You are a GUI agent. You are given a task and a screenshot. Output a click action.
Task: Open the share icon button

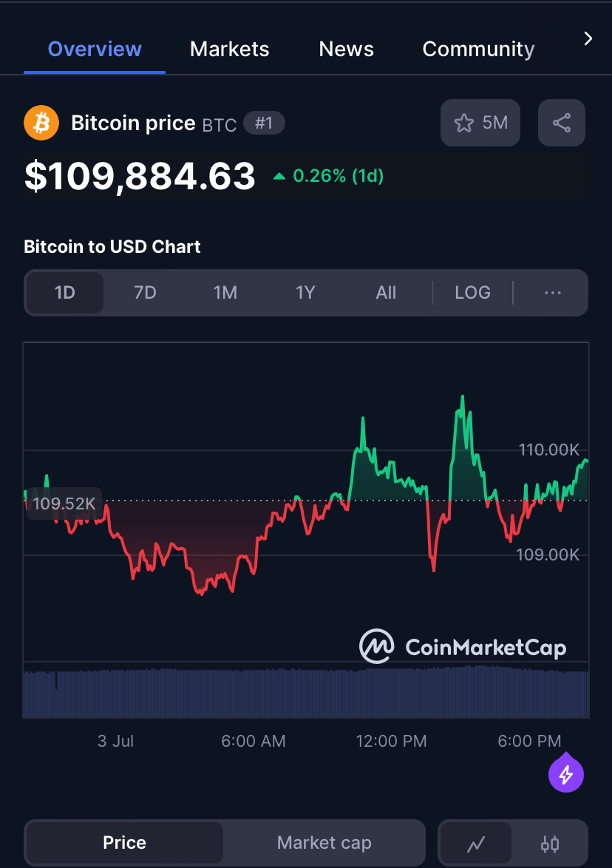tap(562, 123)
